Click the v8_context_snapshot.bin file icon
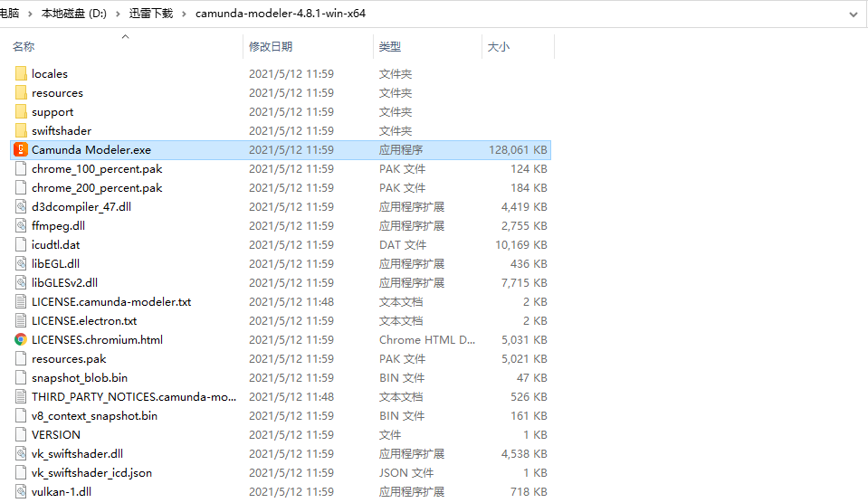 21,415
